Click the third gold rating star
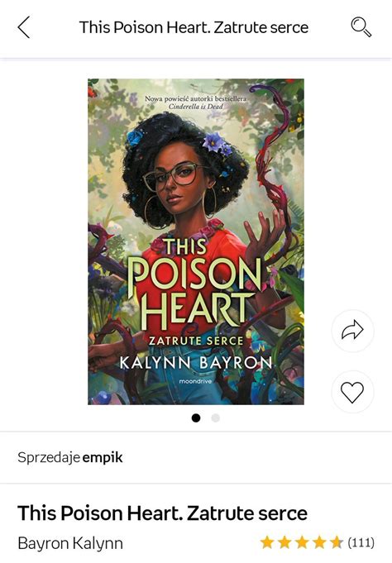Viewport: 392px width, 563px height. 302,542
